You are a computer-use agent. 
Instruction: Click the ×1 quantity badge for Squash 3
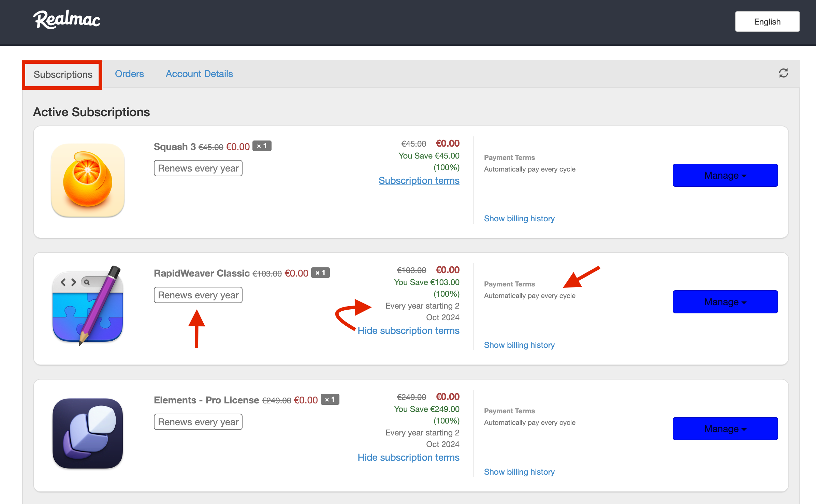[x=262, y=146]
